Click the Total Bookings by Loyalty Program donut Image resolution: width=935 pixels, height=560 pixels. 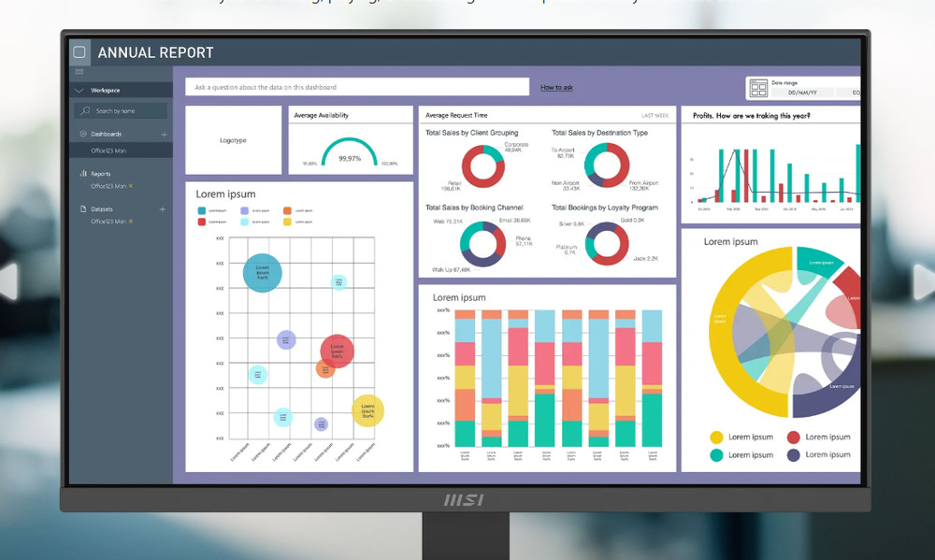pos(607,243)
